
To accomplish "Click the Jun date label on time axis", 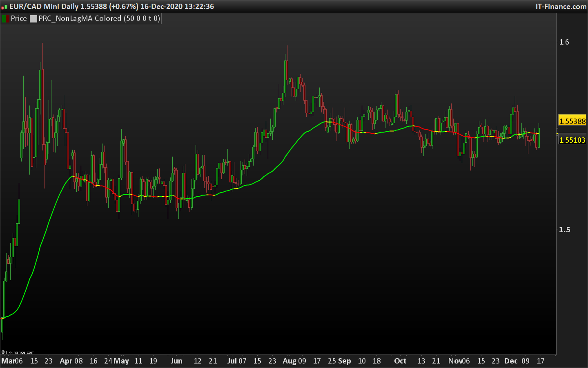I will coord(176,361).
